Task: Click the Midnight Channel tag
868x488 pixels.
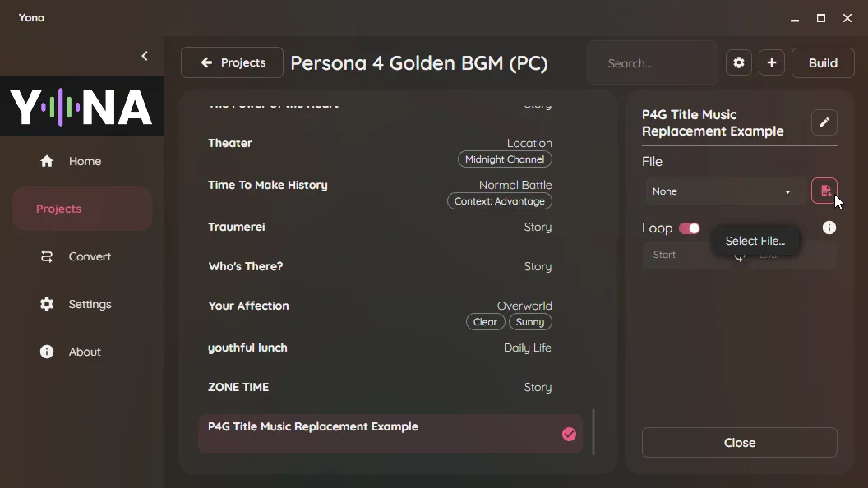Action: 505,159
